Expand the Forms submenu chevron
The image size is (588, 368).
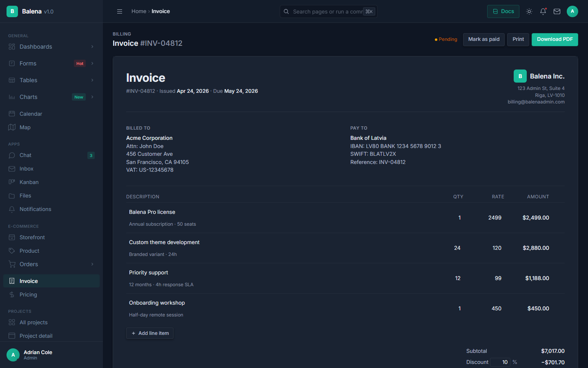pos(92,63)
